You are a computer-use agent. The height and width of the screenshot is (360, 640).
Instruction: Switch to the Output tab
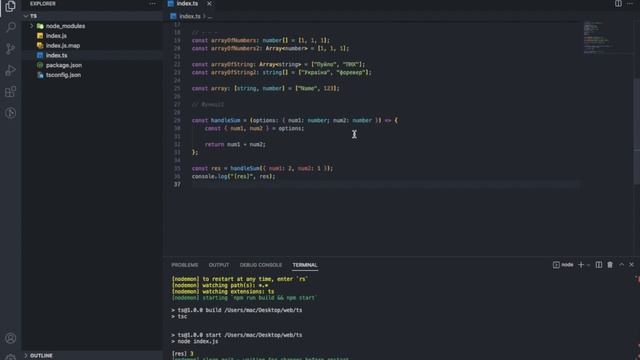219,265
